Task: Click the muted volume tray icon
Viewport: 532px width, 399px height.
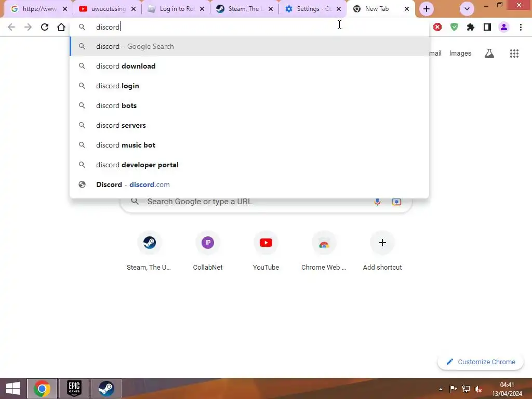Action: [x=478, y=389]
